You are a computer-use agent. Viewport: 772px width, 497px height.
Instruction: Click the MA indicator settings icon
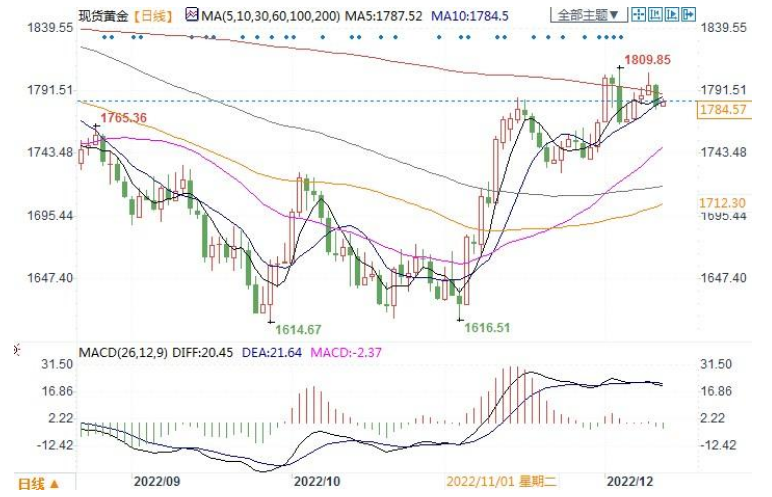(192, 15)
